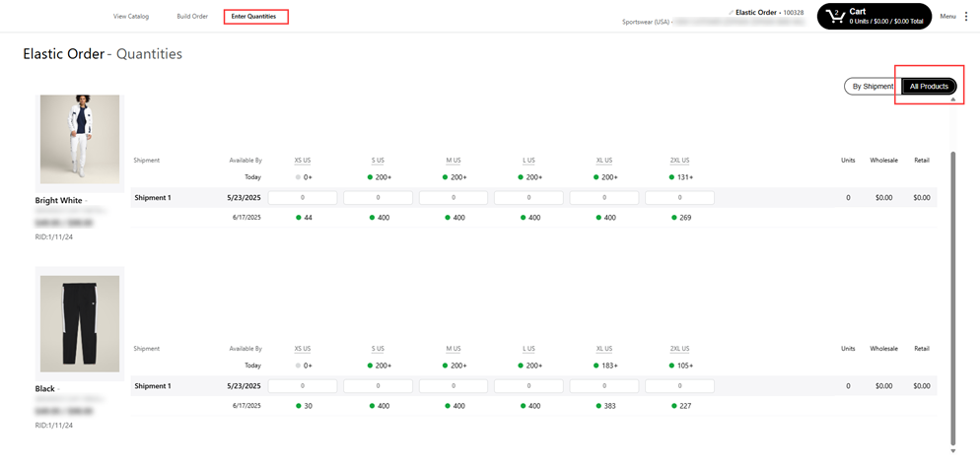Click the 2XL US size header for Black
The height and width of the screenshot is (465, 980).
click(679, 349)
